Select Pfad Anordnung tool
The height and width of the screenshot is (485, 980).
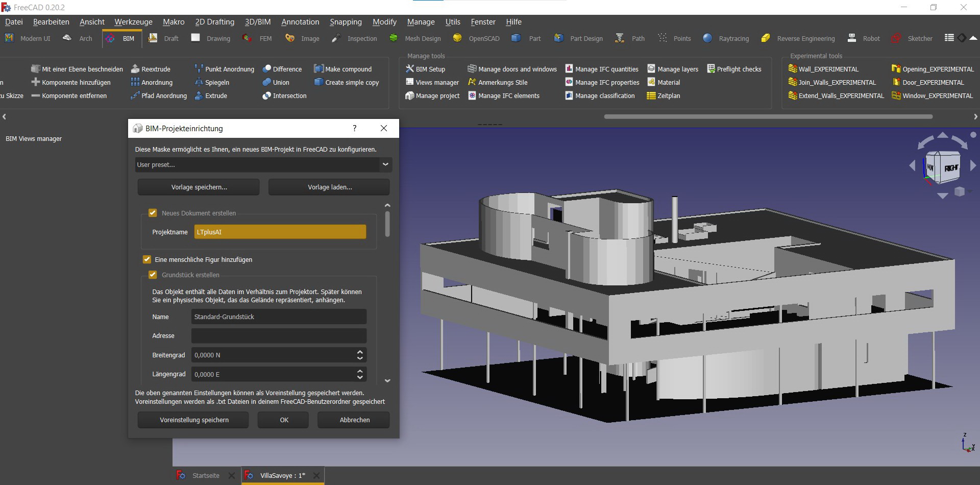(159, 95)
